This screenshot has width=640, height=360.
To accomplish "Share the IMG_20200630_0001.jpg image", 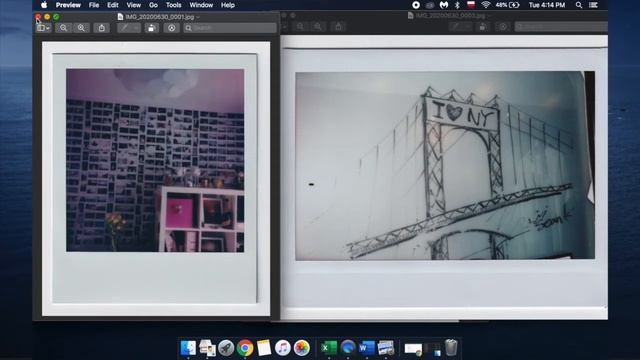I will (x=102, y=28).
